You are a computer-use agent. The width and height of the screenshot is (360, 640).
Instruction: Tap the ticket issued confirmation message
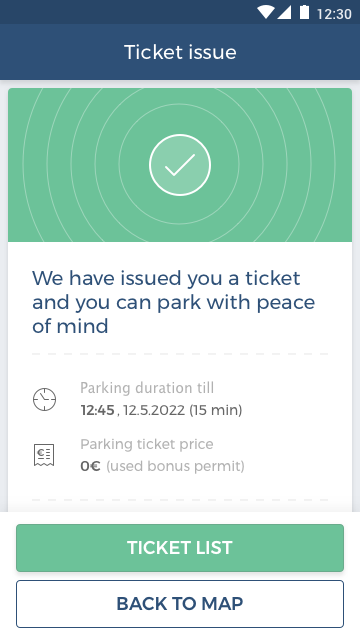point(173,302)
